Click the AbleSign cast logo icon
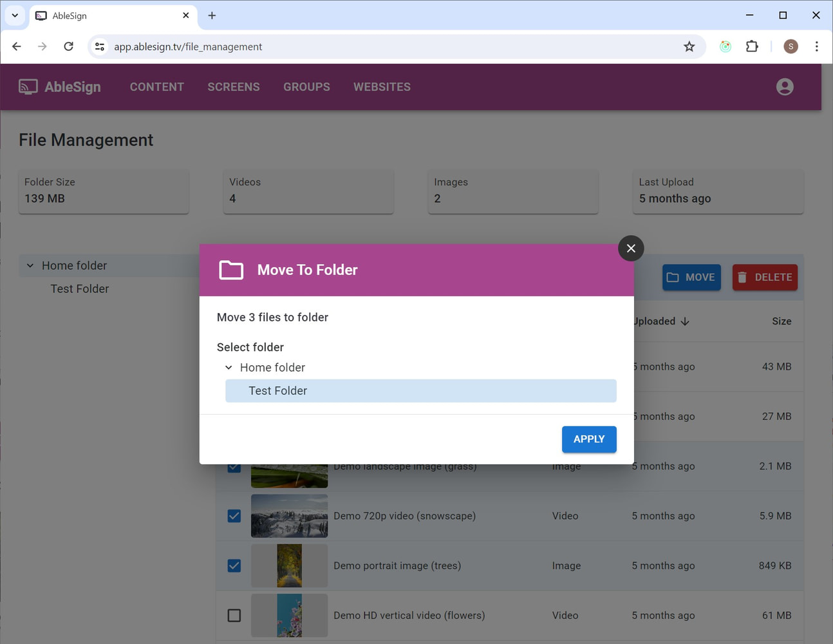The height and width of the screenshot is (644, 833). pos(28,86)
